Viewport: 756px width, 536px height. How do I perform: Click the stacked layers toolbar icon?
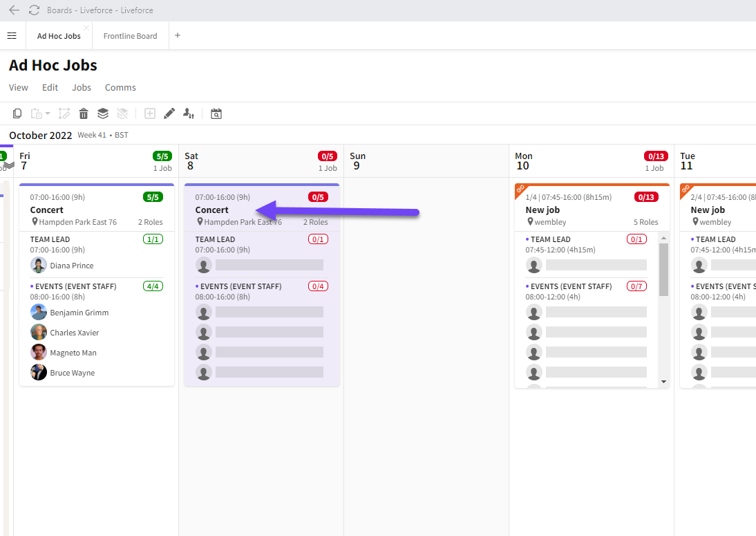tap(103, 113)
